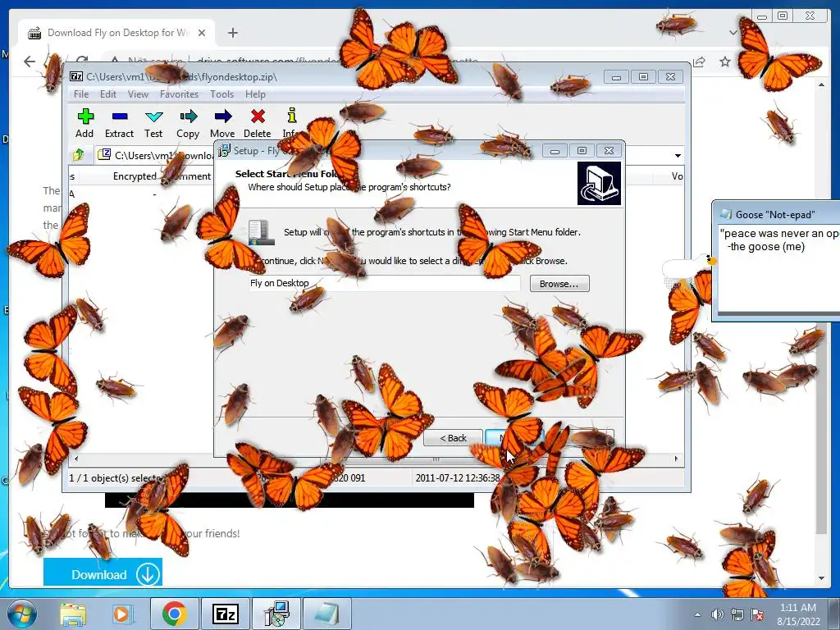Viewport: 840px width, 630px height.
Task: Click the Goose Not-epad text area
Action: (779, 268)
